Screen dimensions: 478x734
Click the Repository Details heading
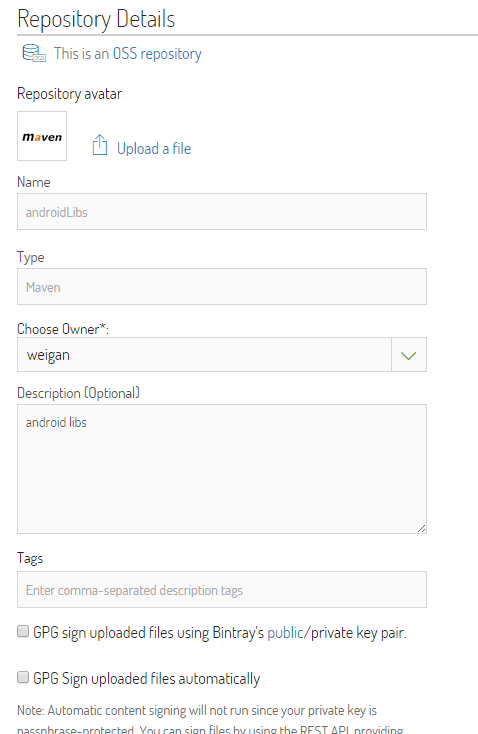pyautogui.click(x=96, y=19)
